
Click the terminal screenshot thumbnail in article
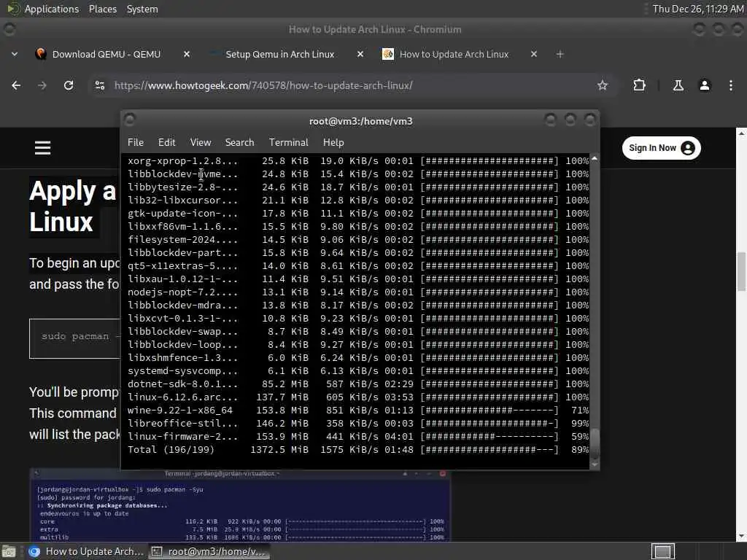click(241, 505)
